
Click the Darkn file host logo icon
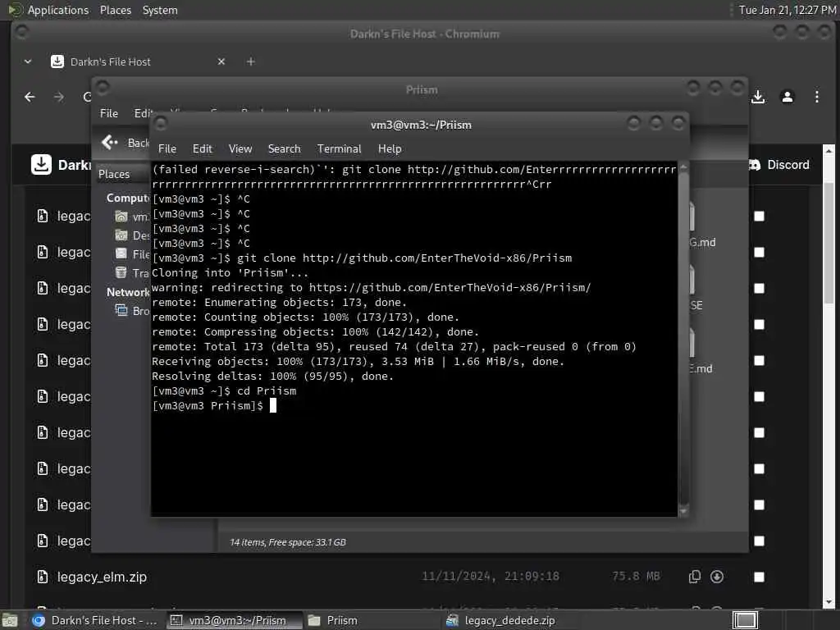(41, 164)
